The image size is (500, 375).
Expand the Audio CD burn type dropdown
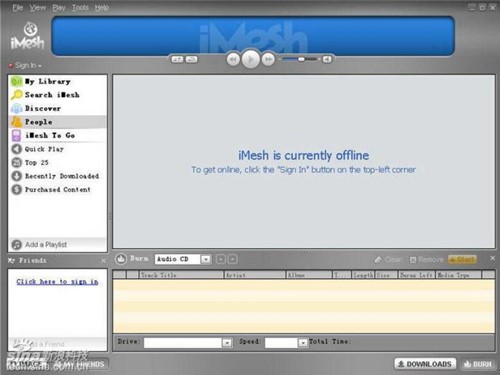[x=206, y=259]
